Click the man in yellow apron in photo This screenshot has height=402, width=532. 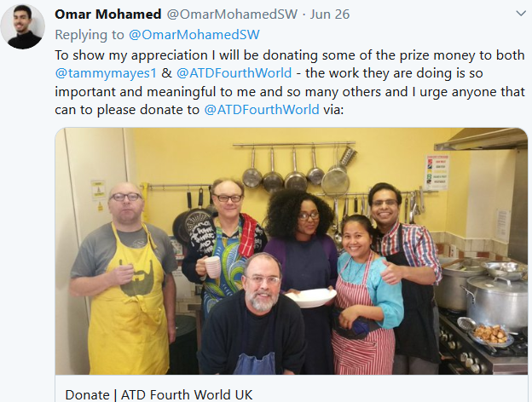(x=123, y=279)
